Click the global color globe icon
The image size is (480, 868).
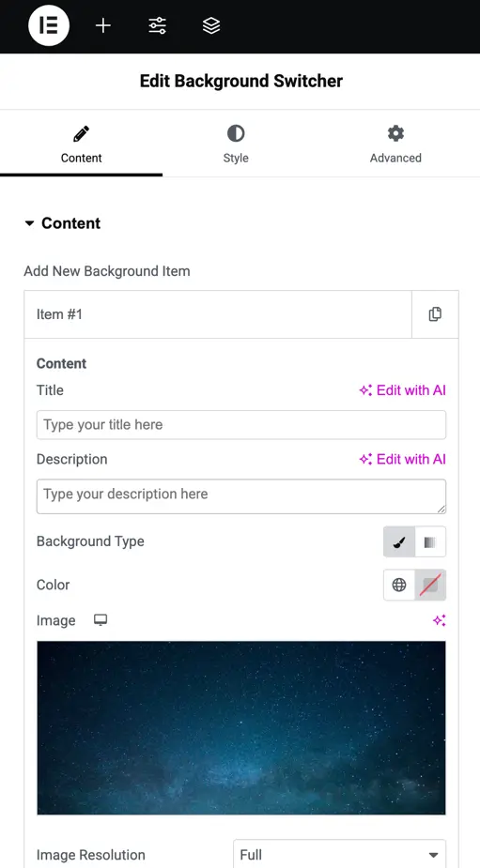tap(399, 586)
